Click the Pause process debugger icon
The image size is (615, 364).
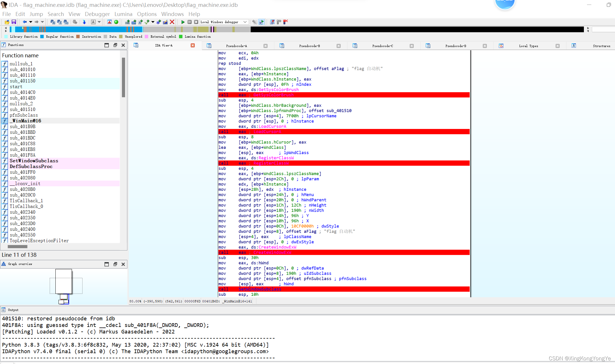pyautogui.click(x=190, y=22)
